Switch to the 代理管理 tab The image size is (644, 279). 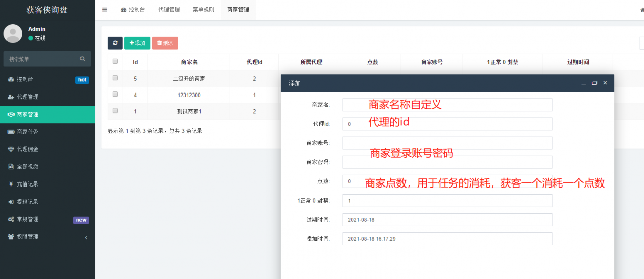[x=169, y=10]
